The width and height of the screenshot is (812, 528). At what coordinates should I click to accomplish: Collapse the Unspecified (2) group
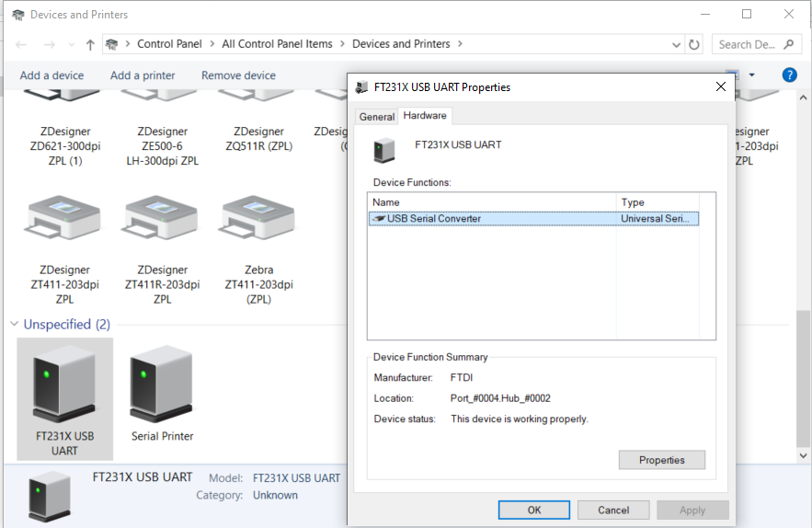[14, 324]
